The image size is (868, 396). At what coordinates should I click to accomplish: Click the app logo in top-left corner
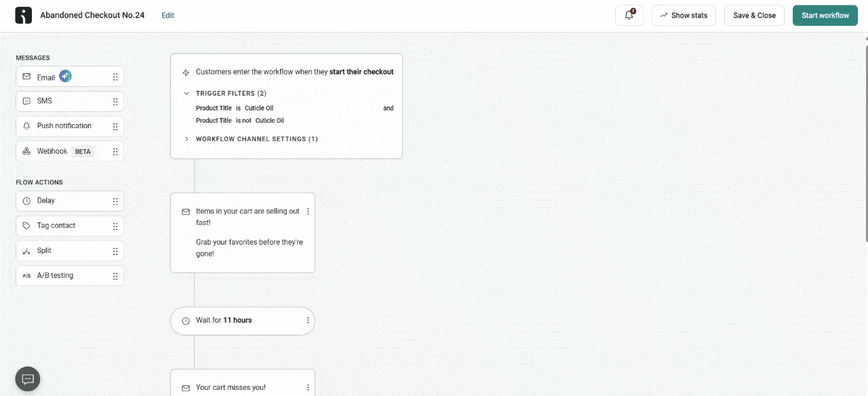pos(23,16)
